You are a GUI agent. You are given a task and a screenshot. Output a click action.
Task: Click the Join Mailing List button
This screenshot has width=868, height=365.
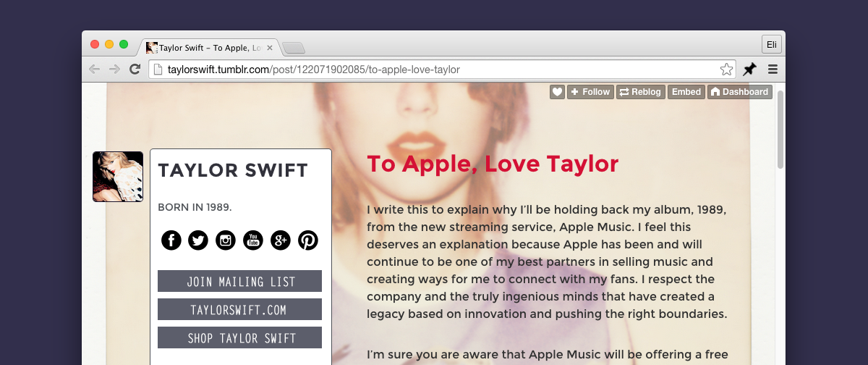click(239, 281)
